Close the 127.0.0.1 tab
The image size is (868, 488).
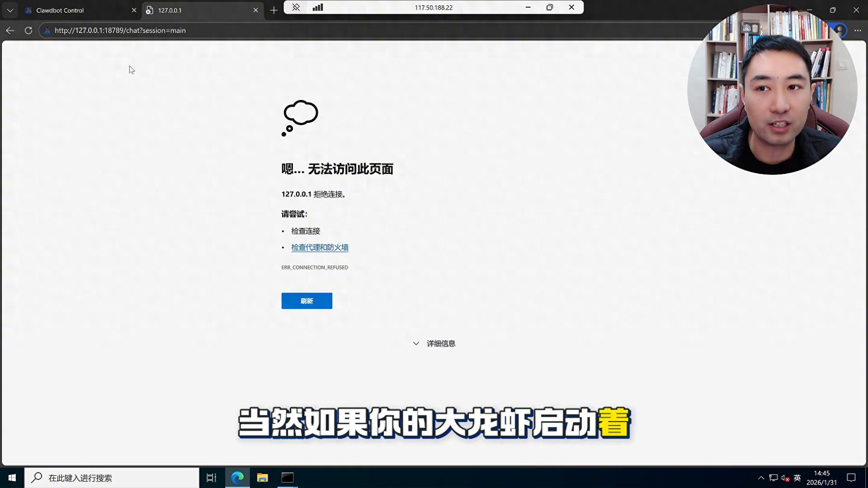255,10
